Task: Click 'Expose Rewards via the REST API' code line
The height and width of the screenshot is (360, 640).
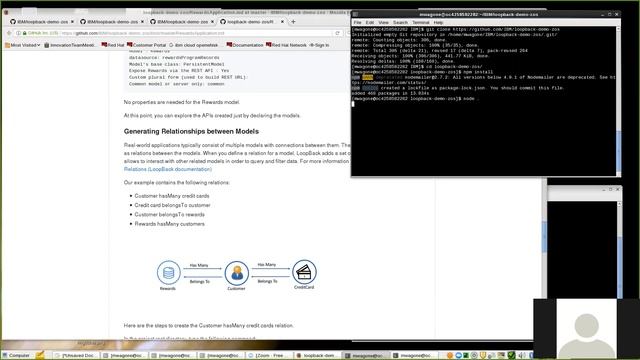Action: coord(179,71)
